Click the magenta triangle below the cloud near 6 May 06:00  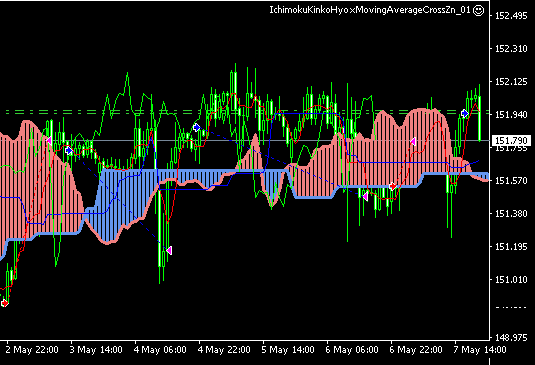point(365,196)
